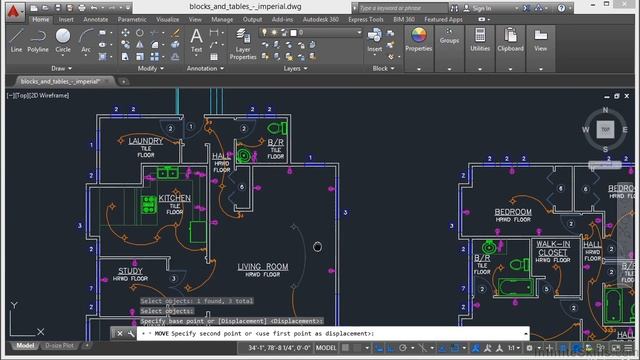Click the Undo arrow in quick access toolbar
Image resolution: width=640 pixels, height=360 pixels.
tap(94, 8)
